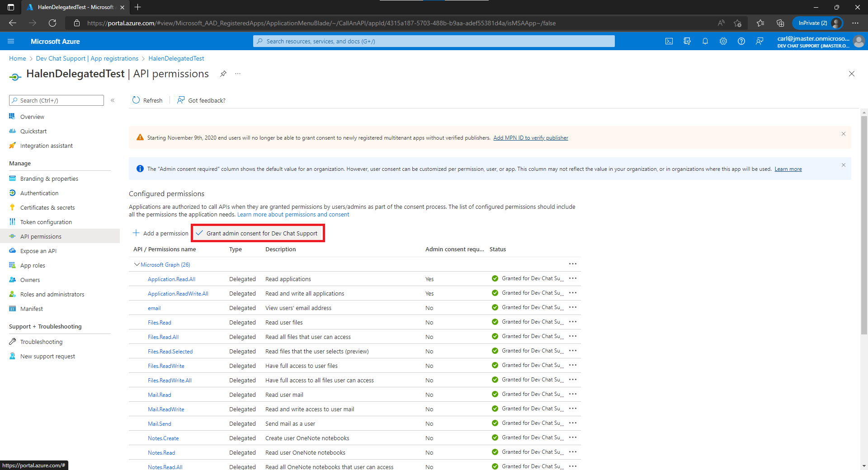This screenshot has height=470, width=868.
Task: Collapse the left menu with the double chevron
Action: 113,100
